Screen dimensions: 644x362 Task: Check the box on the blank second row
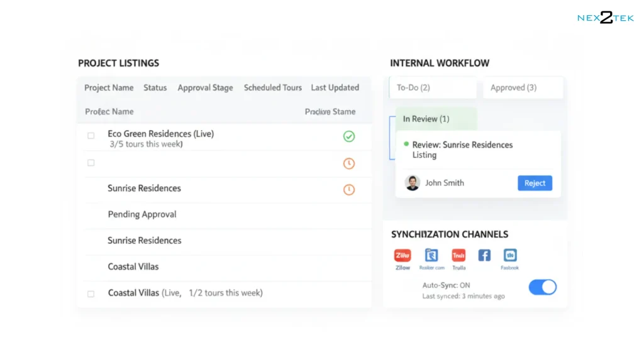click(91, 163)
